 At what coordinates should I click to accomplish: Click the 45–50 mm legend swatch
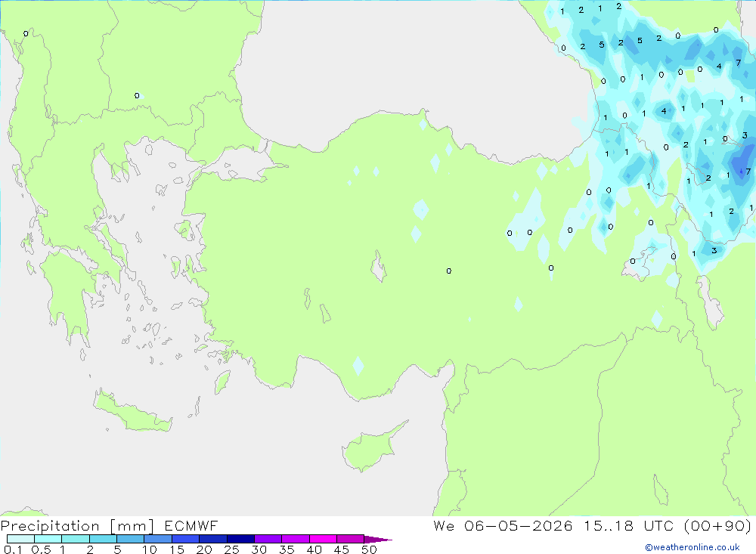click(x=351, y=539)
